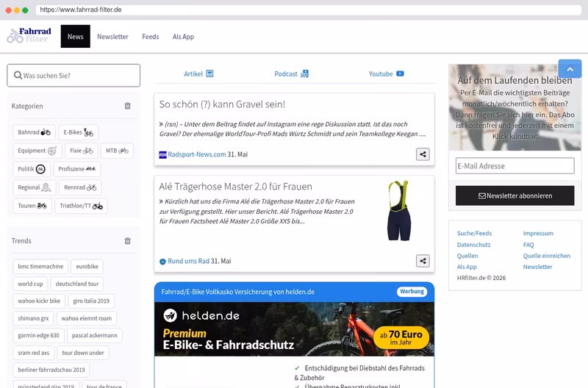Open the Alé Trägerhose Master 2.0 headline
Screen dimensions: 588x388
click(x=235, y=187)
